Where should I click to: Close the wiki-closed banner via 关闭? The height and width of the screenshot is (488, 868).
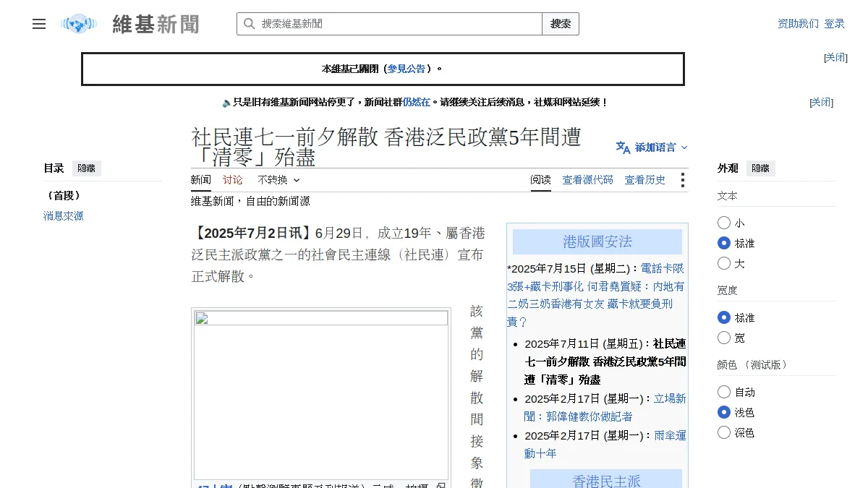pyautogui.click(x=835, y=58)
